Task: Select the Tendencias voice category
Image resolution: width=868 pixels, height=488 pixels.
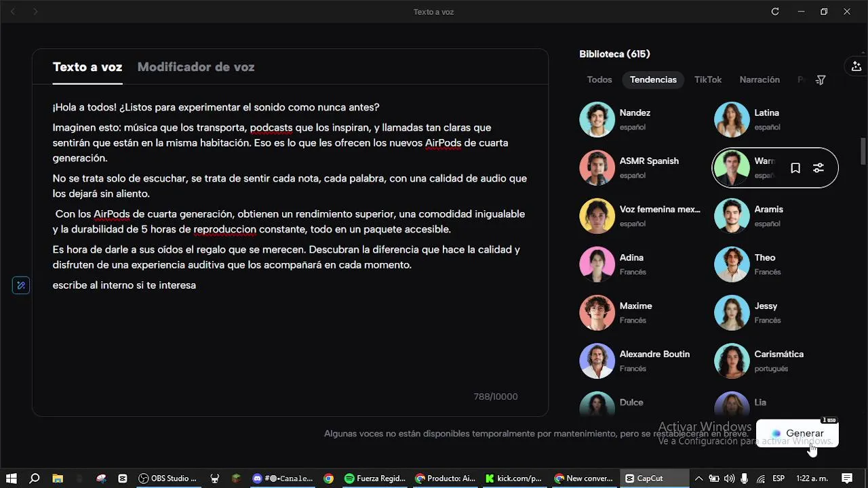Action: 653,79
